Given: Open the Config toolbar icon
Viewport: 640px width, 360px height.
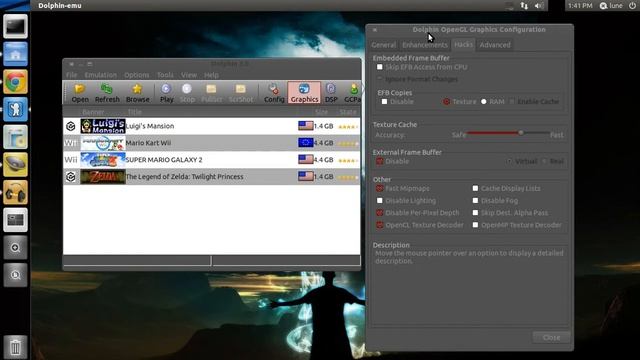Looking at the screenshot, I should point(274,93).
